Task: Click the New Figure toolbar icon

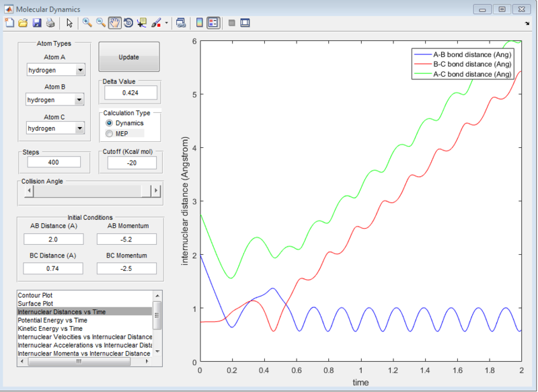Action: 9,23
